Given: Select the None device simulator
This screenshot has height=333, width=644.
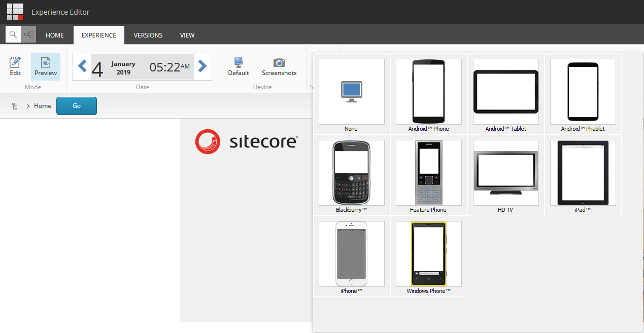Looking at the screenshot, I should pyautogui.click(x=352, y=94).
